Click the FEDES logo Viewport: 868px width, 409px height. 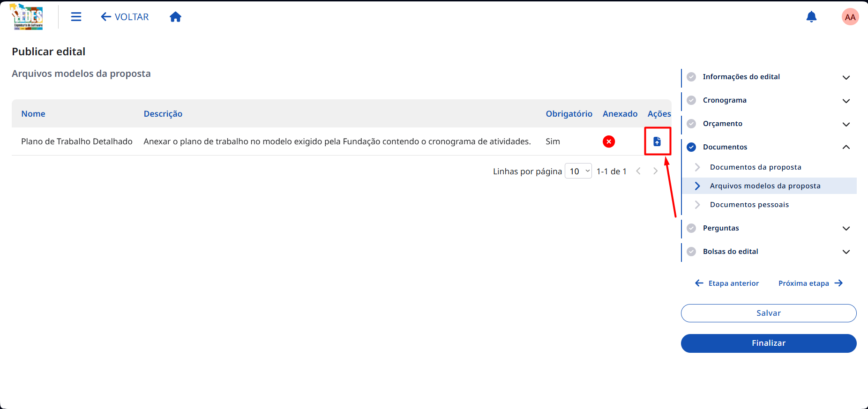(27, 17)
